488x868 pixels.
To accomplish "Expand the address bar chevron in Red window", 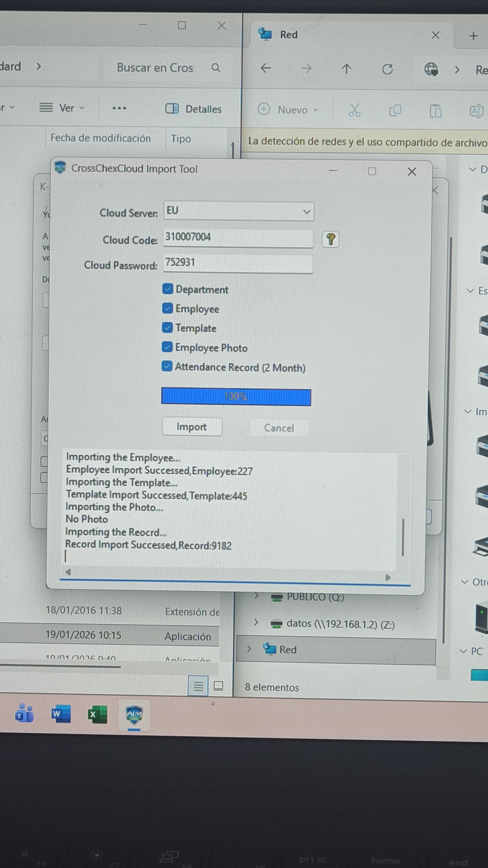I will [x=457, y=70].
